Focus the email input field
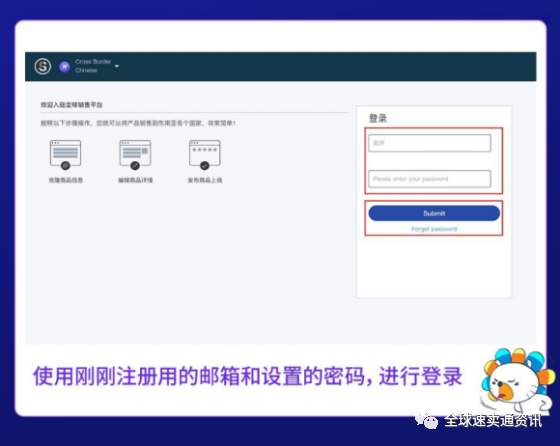The height and width of the screenshot is (446, 560). click(430, 143)
